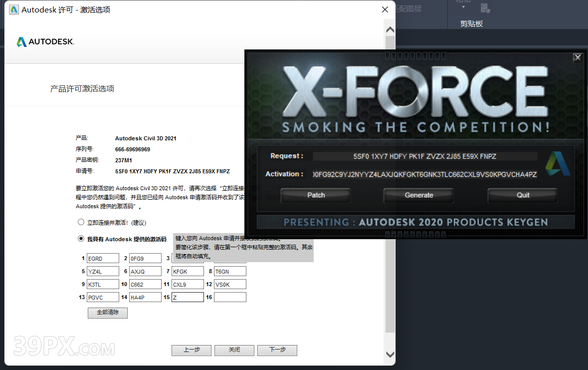Click activation code box 10 containing C662
Viewport: 588px width, 370px height.
(x=145, y=284)
